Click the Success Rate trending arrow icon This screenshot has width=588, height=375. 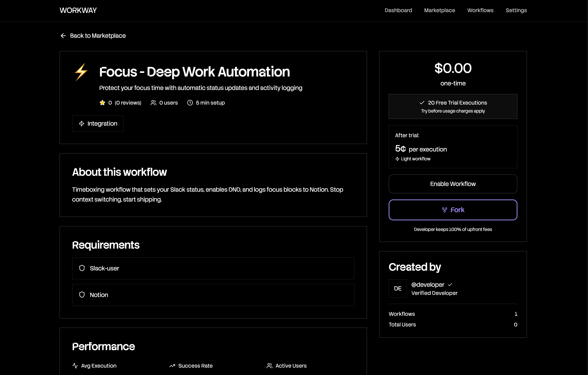(172, 366)
